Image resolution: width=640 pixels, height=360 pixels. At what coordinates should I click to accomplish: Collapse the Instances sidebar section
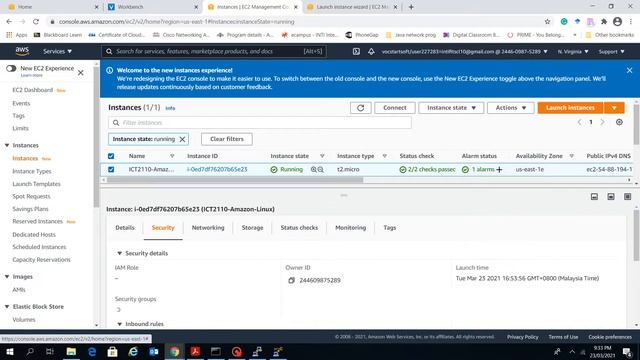[x=7, y=145]
